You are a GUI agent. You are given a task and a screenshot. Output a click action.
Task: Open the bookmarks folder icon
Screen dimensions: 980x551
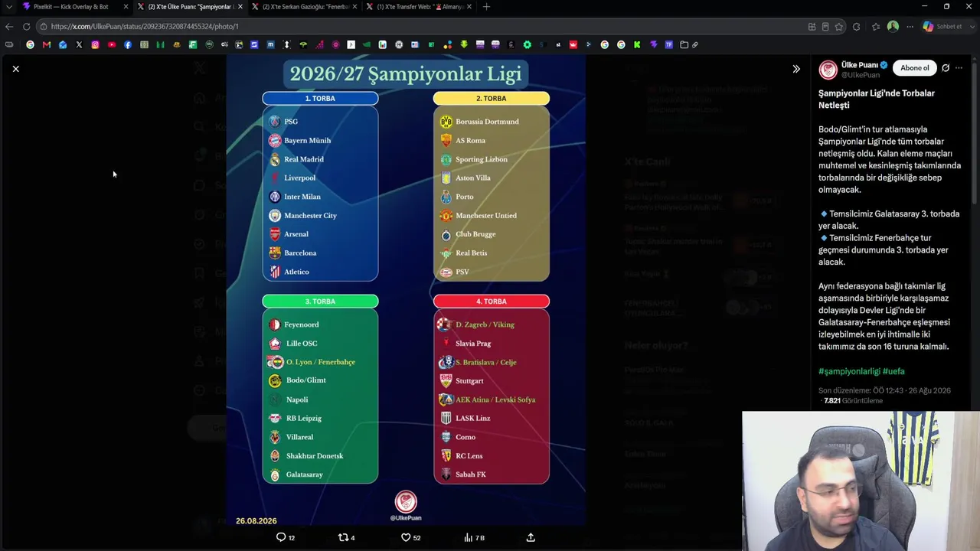click(684, 44)
